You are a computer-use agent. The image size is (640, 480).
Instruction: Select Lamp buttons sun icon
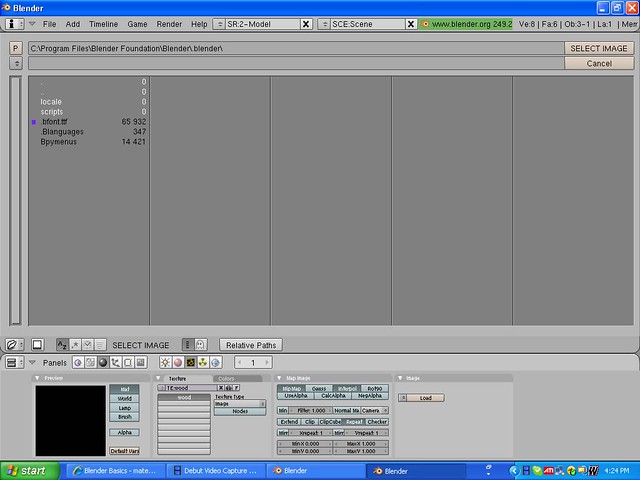(x=165, y=362)
